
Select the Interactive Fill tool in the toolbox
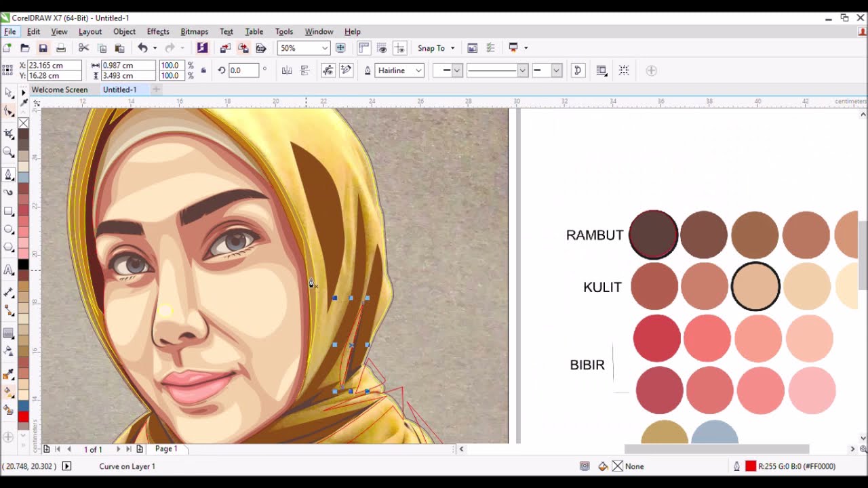[x=8, y=392]
